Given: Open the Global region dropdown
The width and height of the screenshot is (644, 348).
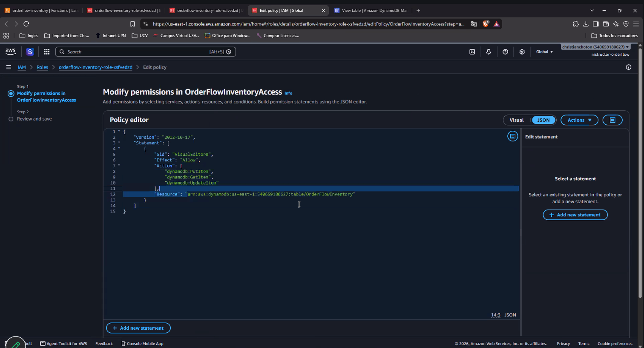Looking at the screenshot, I should tap(544, 52).
